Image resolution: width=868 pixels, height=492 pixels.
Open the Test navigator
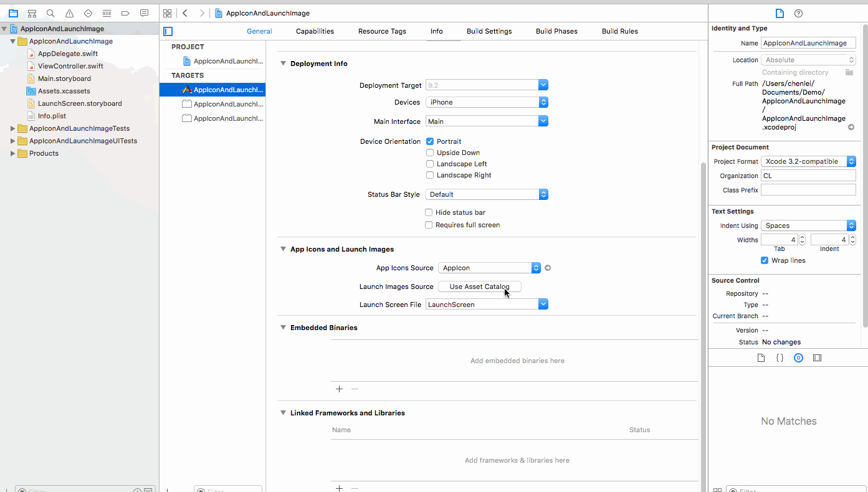click(x=88, y=13)
